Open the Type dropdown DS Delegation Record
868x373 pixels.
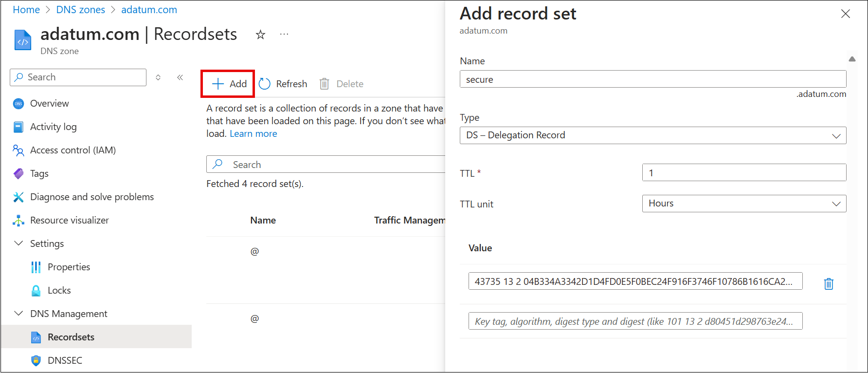click(653, 135)
